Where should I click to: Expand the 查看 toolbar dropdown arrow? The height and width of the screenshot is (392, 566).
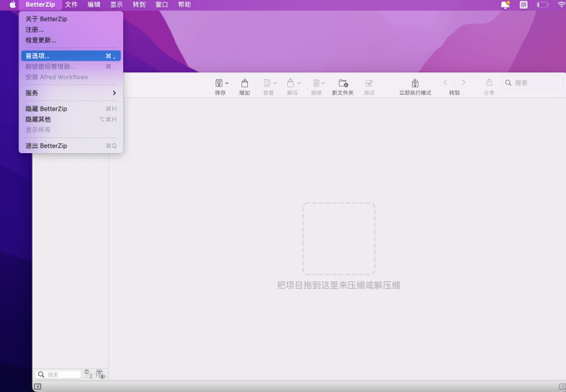coord(275,83)
